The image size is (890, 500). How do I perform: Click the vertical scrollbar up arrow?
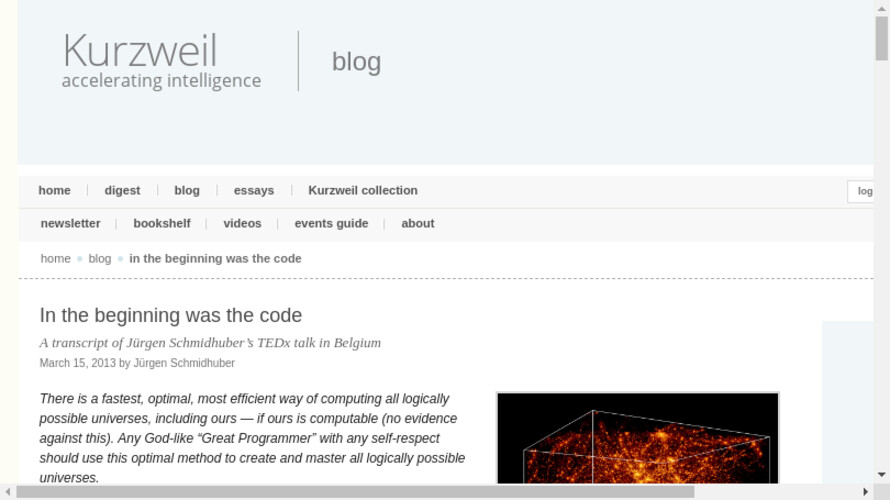pos(882,8)
